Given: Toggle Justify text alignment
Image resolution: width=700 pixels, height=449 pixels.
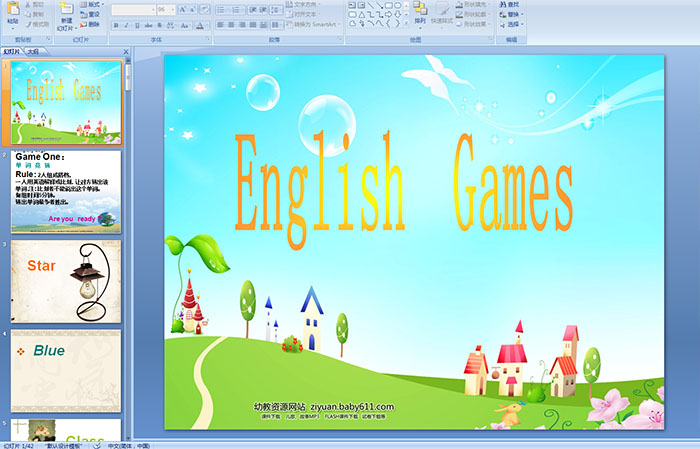Looking at the screenshot, I should (x=253, y=25).
